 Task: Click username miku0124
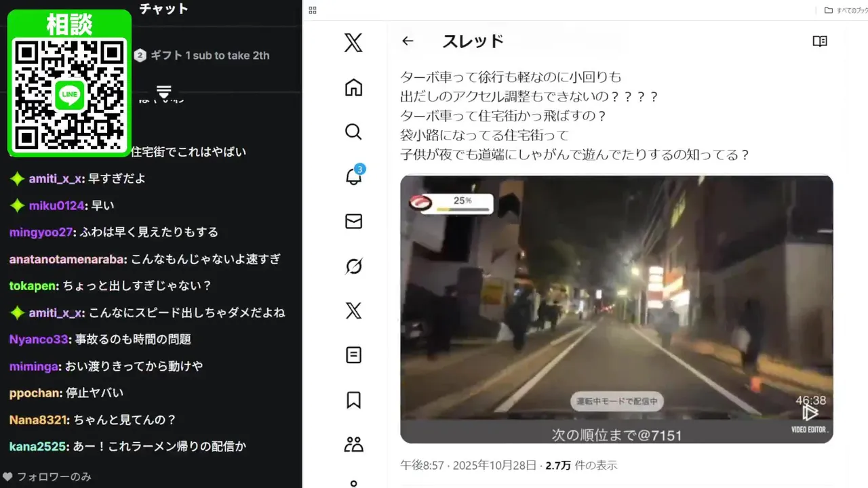point(56,205)
